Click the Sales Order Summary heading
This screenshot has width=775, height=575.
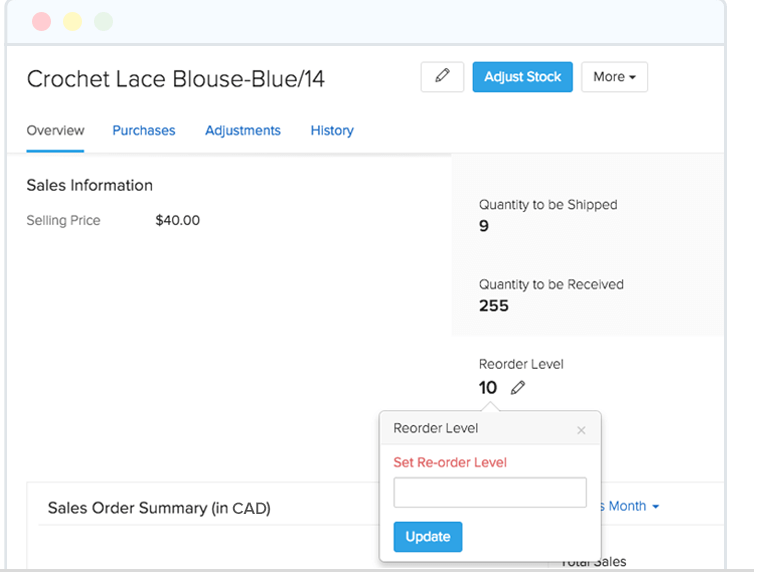click(x=159, y=508)
